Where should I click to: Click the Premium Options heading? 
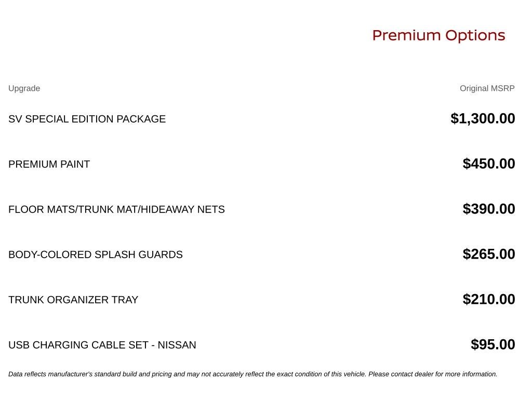[438, 36]
